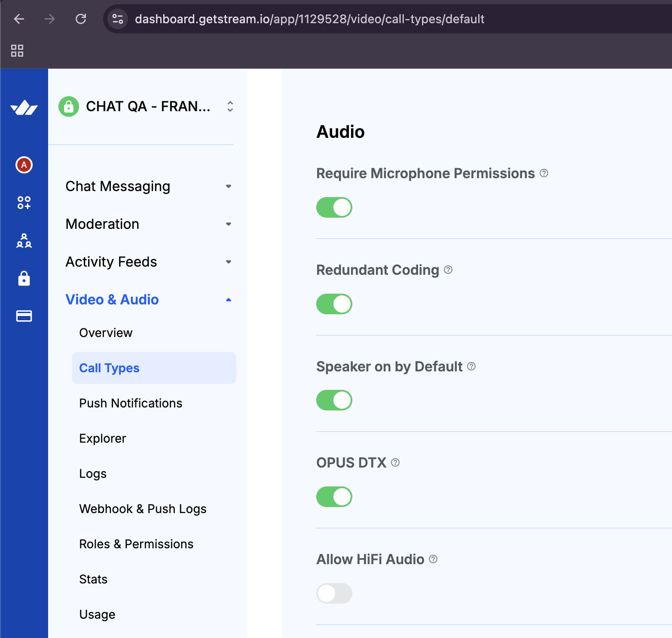This screenshot has width=672, height=638.
Task: Turn off Speaker on by Default
Action: [334, 400]
